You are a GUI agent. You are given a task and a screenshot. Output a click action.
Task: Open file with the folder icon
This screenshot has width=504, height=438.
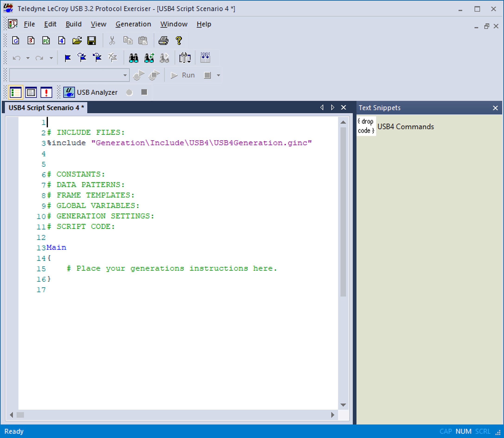[77, 40]
